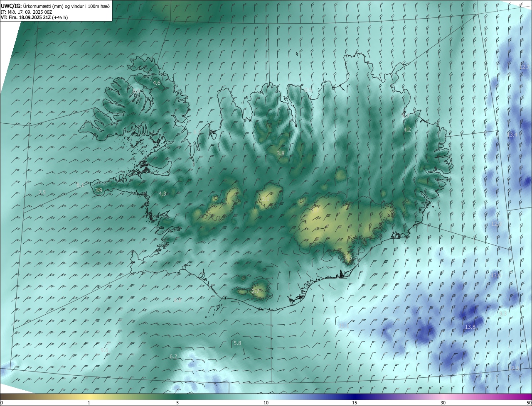Click the 50 tick on the color scale
Screen dimensions: 532x406
click(529, 403)
